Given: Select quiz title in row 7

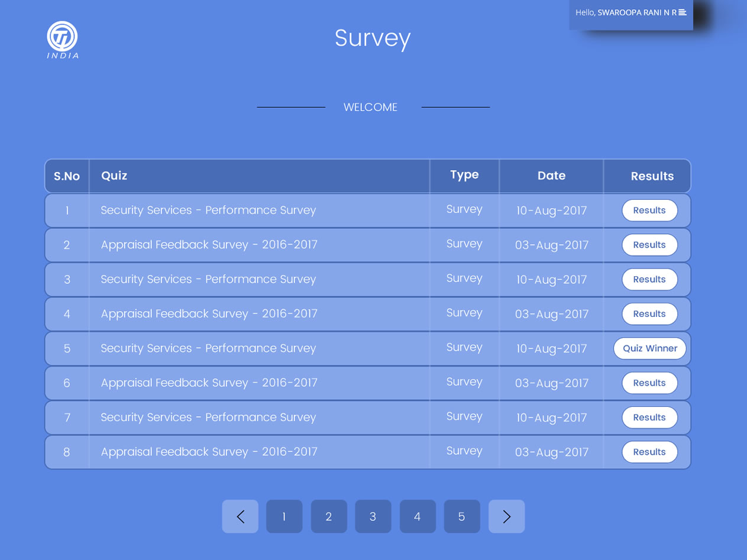Looking at the screenshot, I should click(x=208, y=417).
